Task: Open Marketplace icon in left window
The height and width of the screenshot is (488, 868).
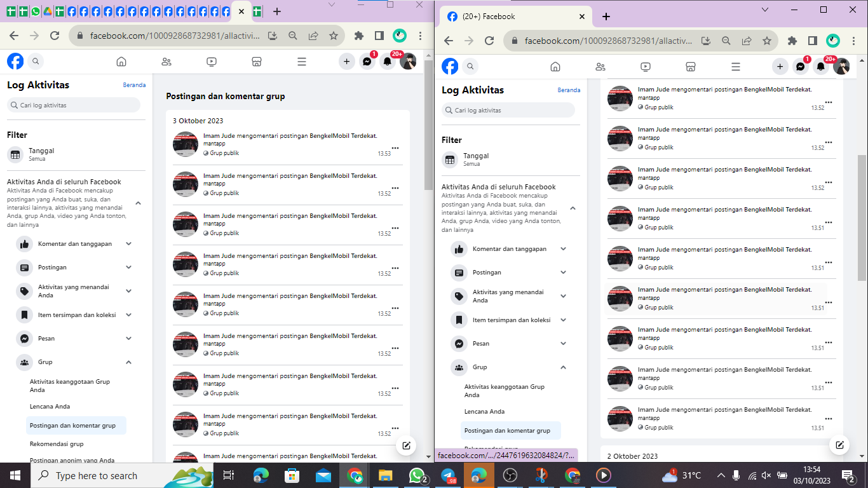Action: (257, 62)
